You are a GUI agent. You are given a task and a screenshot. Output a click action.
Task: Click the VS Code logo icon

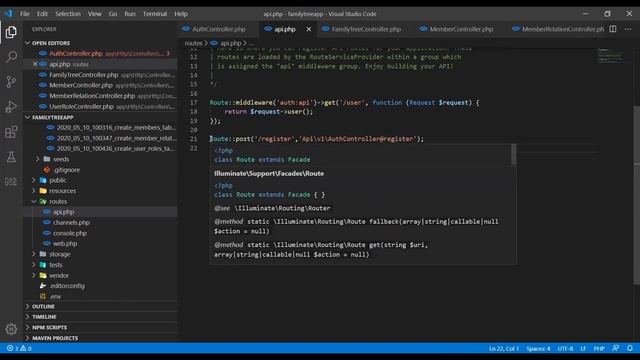click(x=8, y=13)
